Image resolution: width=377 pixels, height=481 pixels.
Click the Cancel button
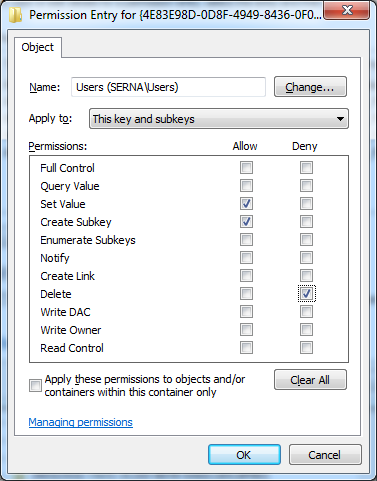point(325,455)
